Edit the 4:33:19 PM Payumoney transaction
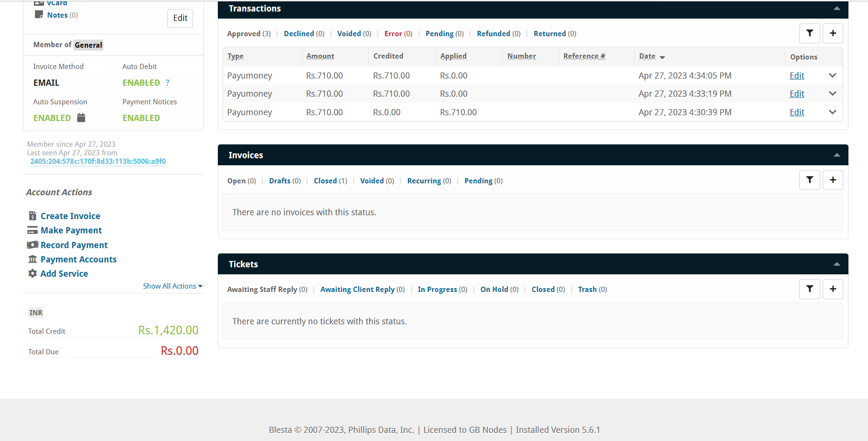Image resolution: width=868 pixels, height=441 pixels. click(x=797, y=94)
